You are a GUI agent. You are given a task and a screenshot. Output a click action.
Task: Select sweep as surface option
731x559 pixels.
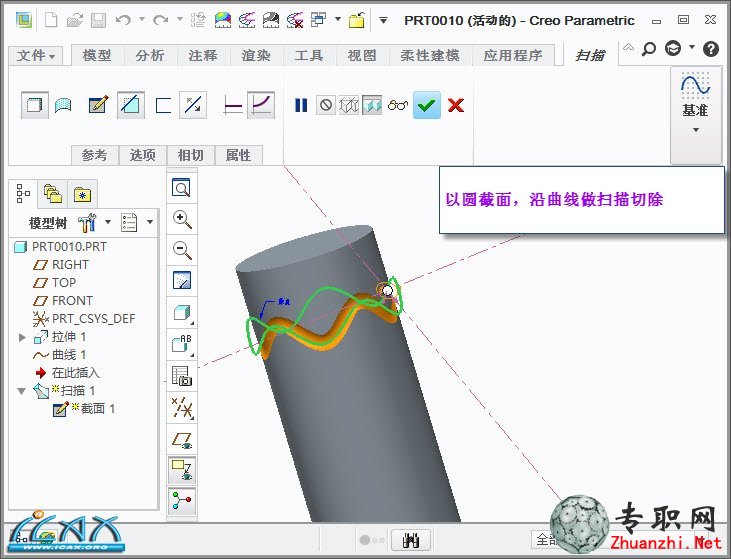63,105
